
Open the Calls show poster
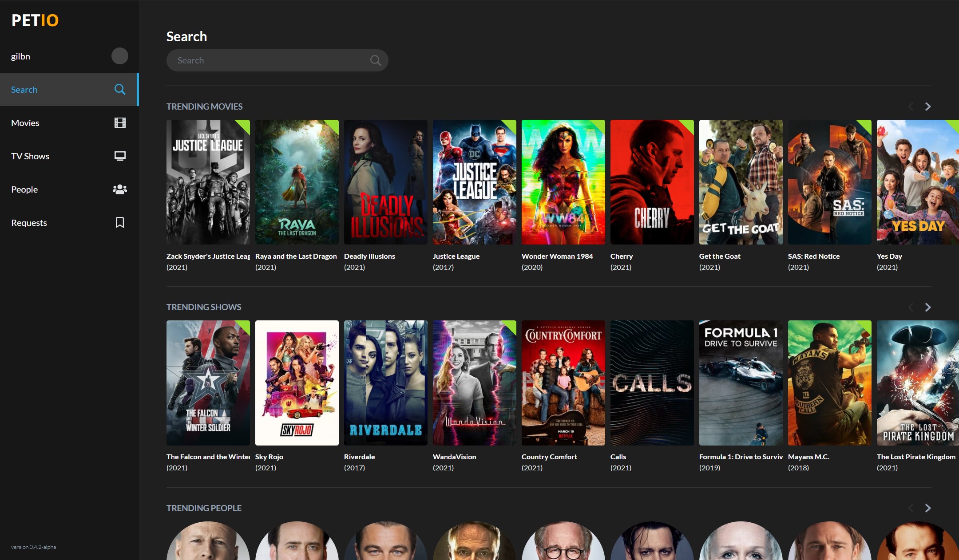pyautogui.click(x=652, y=383)
